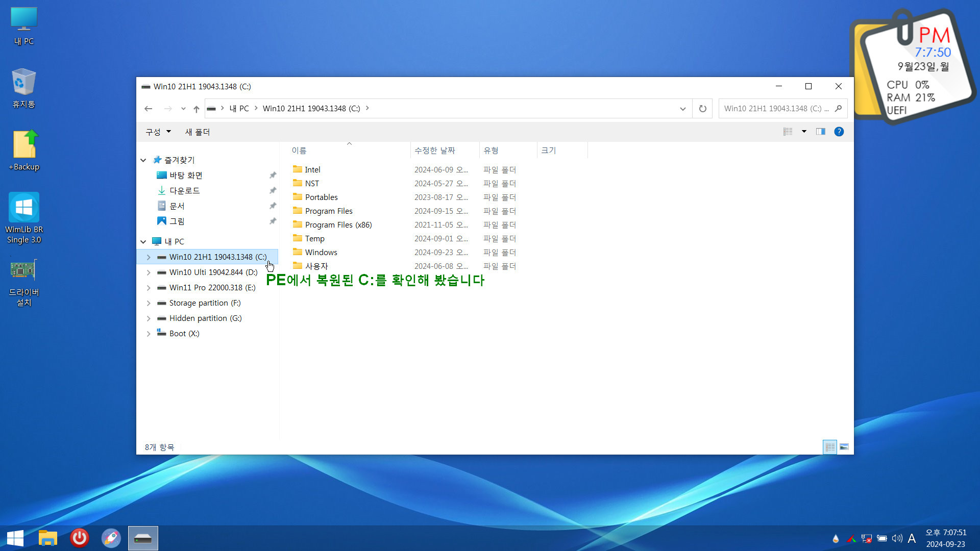
Task: Click the search magnifier icon
Action: pyautogui.click(x=838, y=109)
